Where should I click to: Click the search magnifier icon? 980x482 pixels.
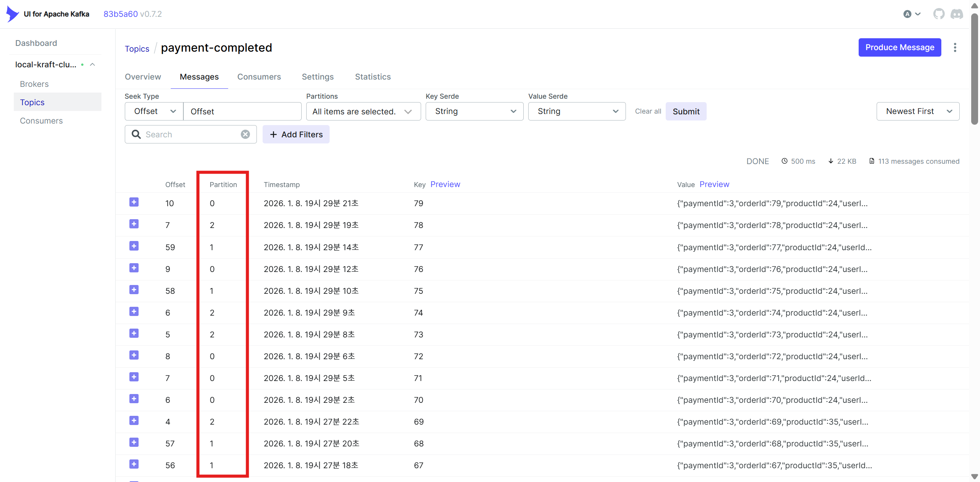pos(136,134)
